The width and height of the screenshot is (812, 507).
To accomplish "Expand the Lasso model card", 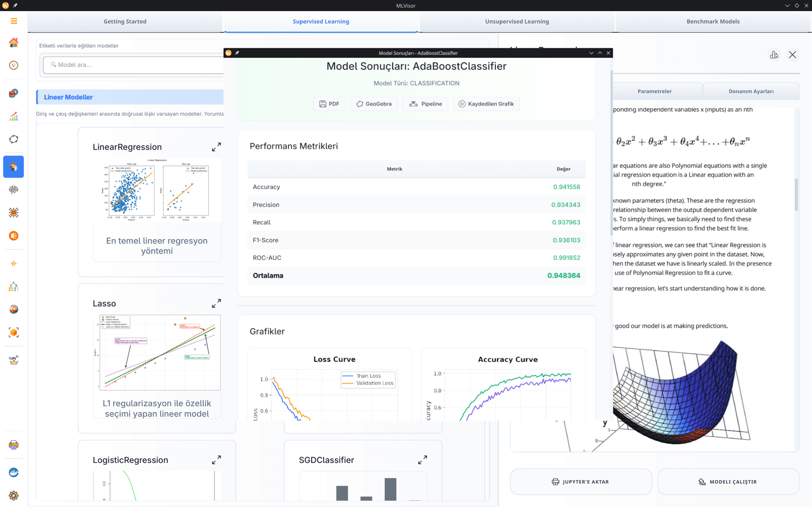I will pyautogui.click(x=216, y=304).
